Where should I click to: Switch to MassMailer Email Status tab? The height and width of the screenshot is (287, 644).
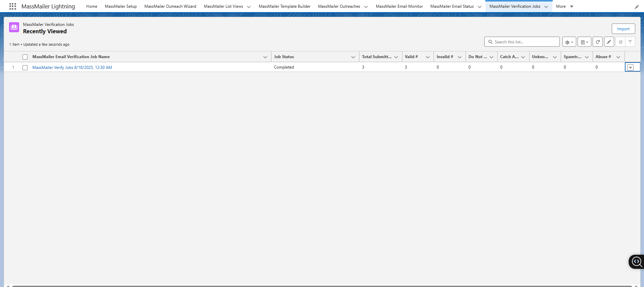pyautogui.click(x=452, y=6)
